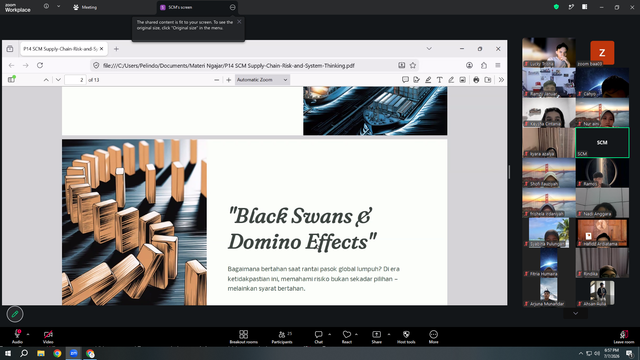Zoom out the PDF document
This screenshot has width=640, height=360.
[217, 80]
